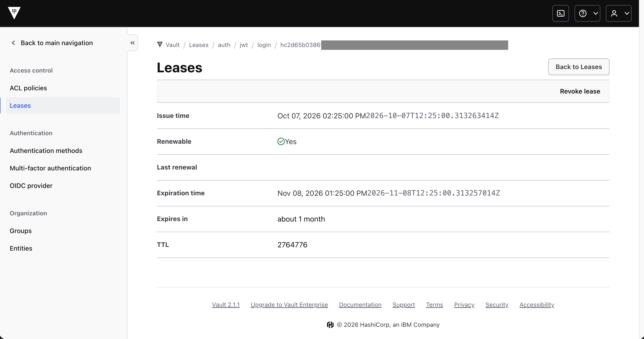Click the jwt breadcrumb
The width and height of the screenshot is (644, 339).
(244, 45)
